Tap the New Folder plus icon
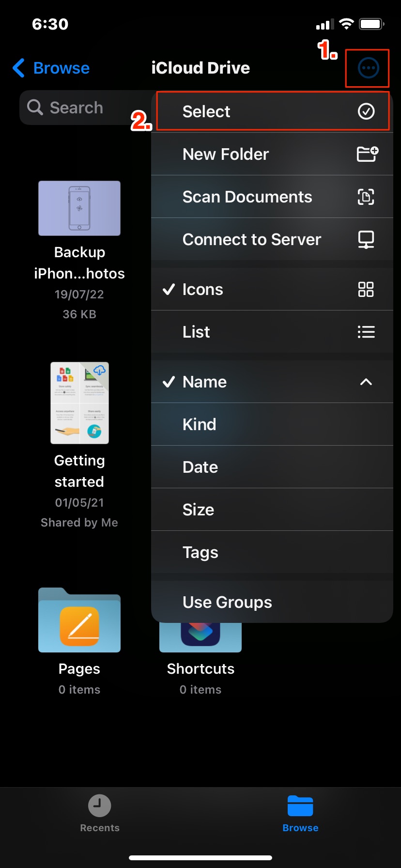This screenshot has height=868, width=401. pos(368,154)
